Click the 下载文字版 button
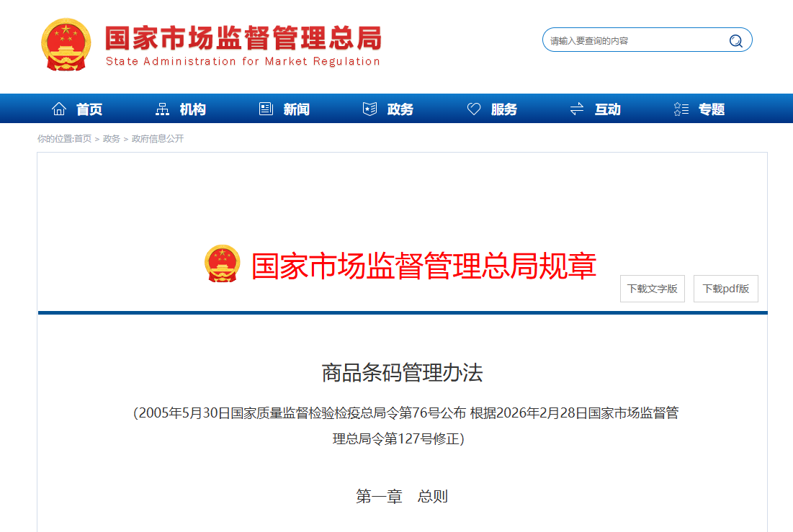Screen dimensions: 793x532 coord(653,289)
